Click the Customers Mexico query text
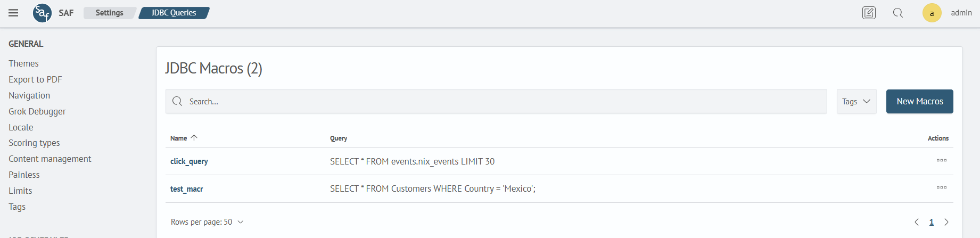Viewport: 980px width, 238px height. point(433,188)
